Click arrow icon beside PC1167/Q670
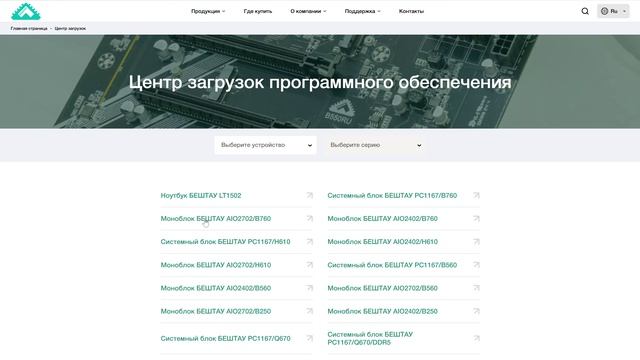The image size is (640, 360). point(309,338)
